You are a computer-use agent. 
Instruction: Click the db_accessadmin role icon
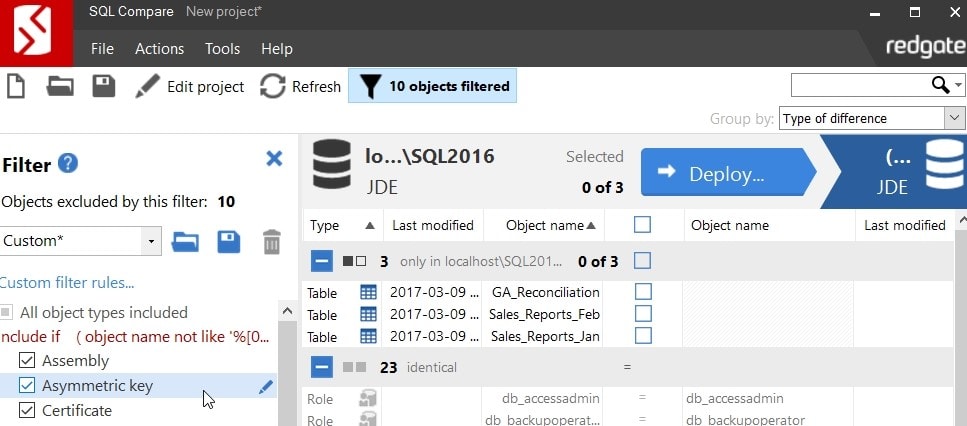coord(368,398)
